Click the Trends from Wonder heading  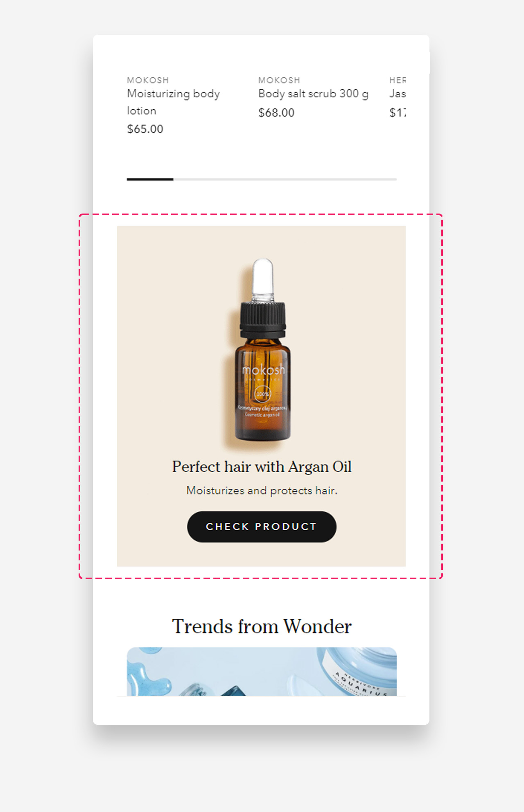click(x=262, y=626)
